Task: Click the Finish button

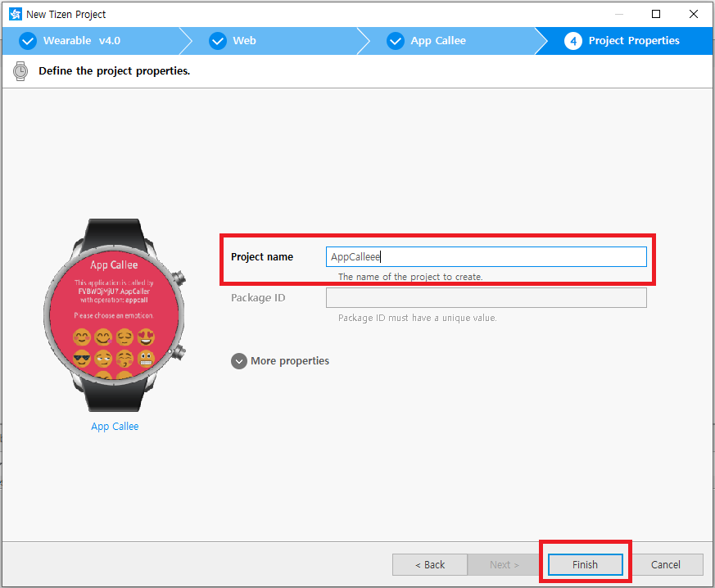Action: click(x=585, y=565)
